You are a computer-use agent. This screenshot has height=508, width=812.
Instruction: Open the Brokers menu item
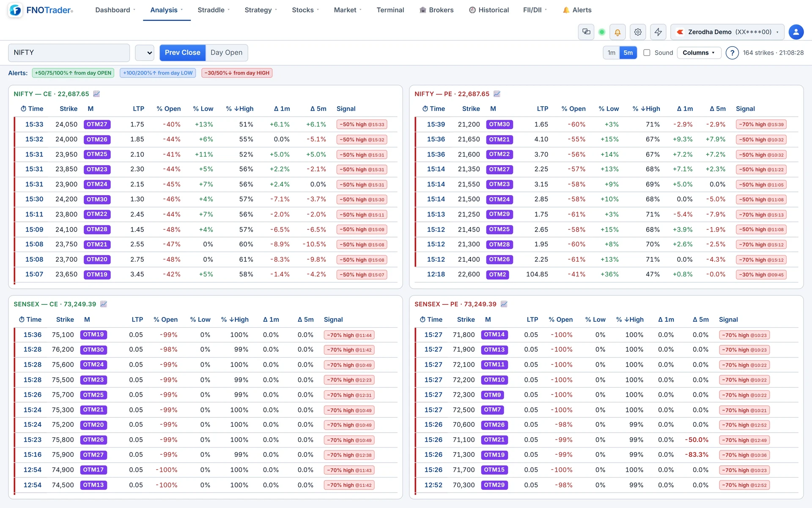436,10
